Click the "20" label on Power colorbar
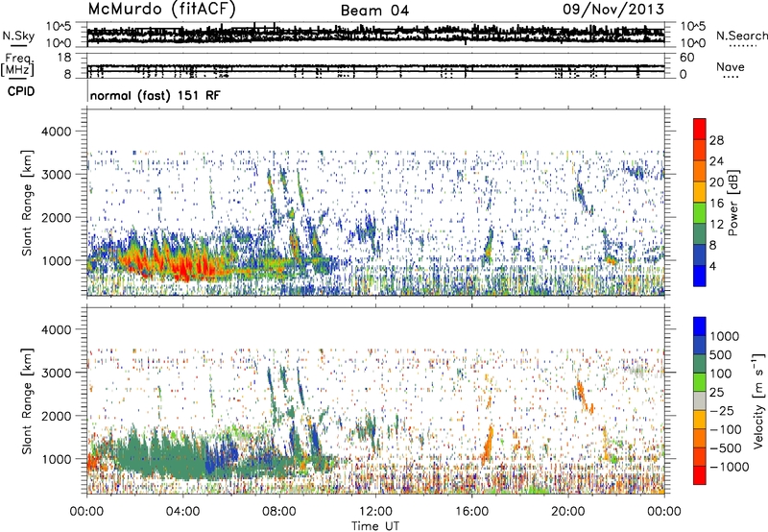The width and height of the screenshot is (768, 532). [x=716, y=182]
